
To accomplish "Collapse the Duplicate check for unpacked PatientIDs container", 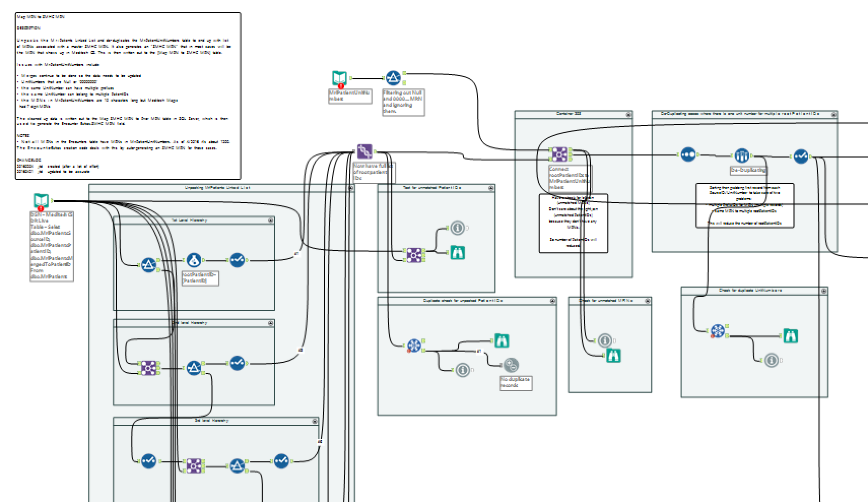I will pos(553,301).
